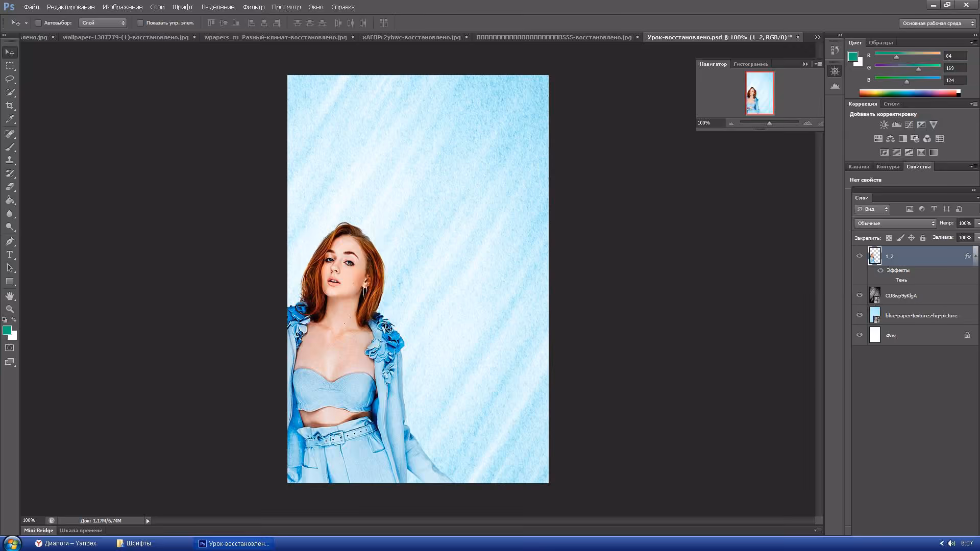This screenshot has width=980, height=551.
Task: Select the Paint Bucket tool
Action: point(10,200)
